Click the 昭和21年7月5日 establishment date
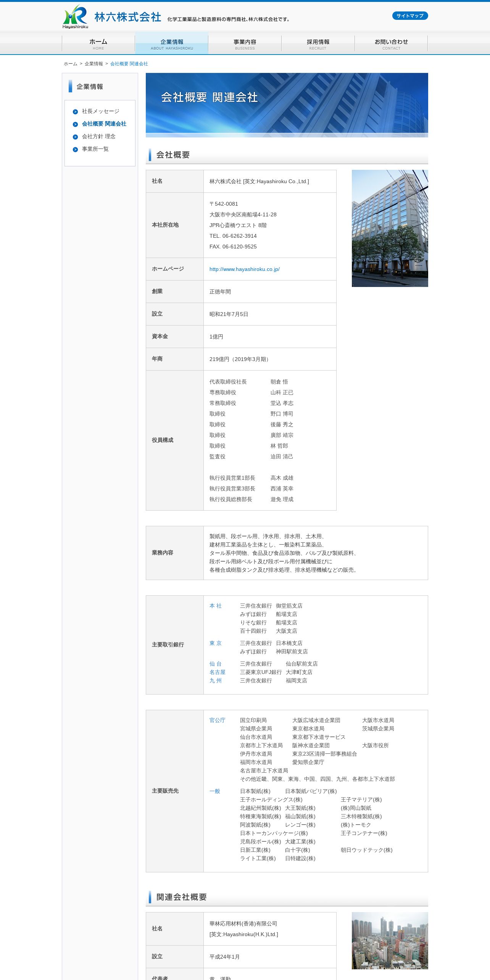The height and width of the screenshot is (980, 490). pos(229,314)
